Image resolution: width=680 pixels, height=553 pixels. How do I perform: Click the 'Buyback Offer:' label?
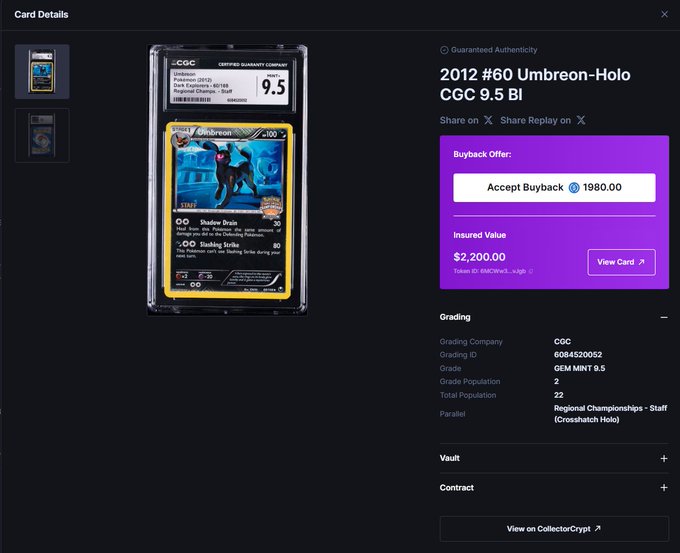[482, 154]
